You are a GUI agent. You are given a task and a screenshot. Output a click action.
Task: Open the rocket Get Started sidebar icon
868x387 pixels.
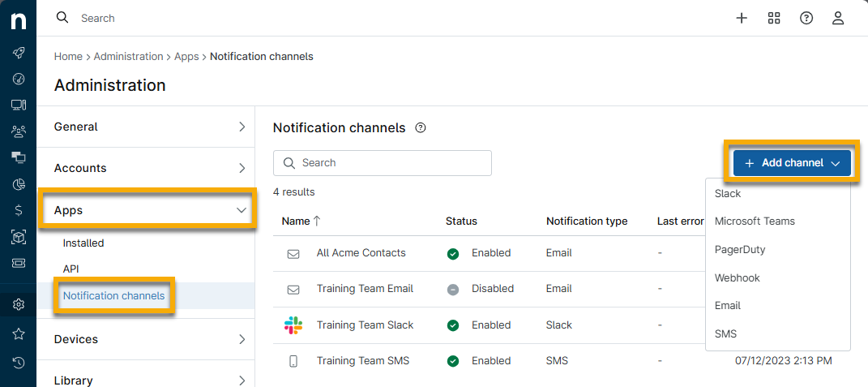pos(18,52)
